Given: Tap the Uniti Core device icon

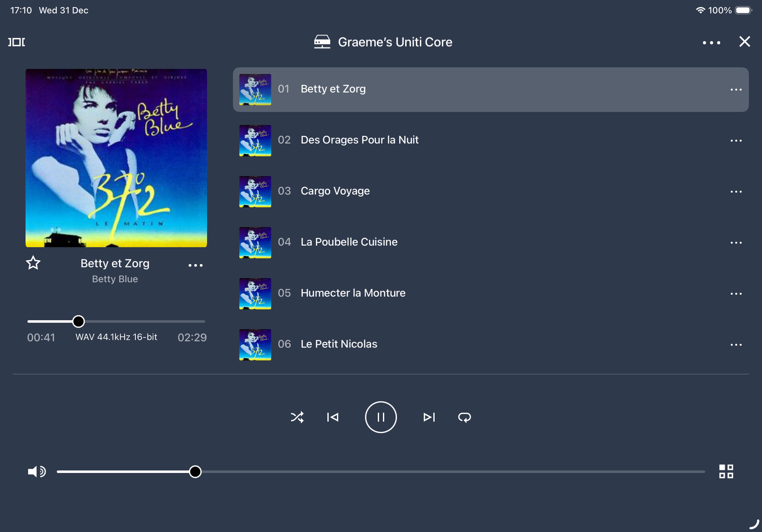Looking at the screenshot, I should [322, 42].
